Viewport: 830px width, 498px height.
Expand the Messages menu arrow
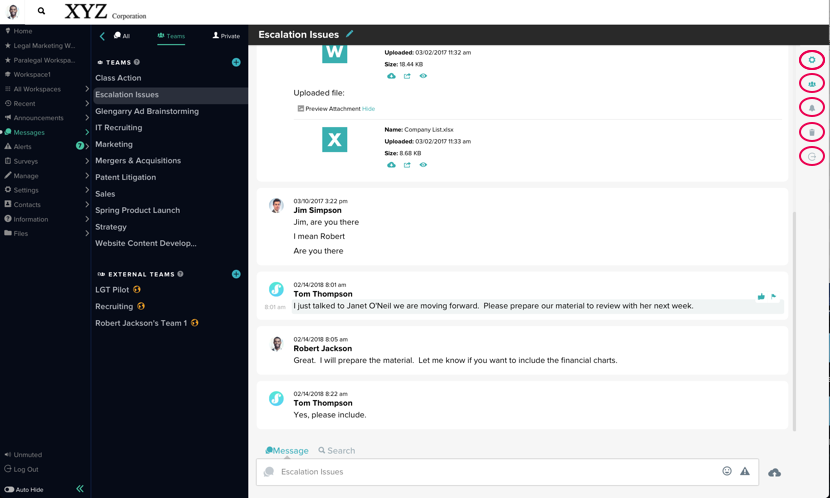pos(87,132)
